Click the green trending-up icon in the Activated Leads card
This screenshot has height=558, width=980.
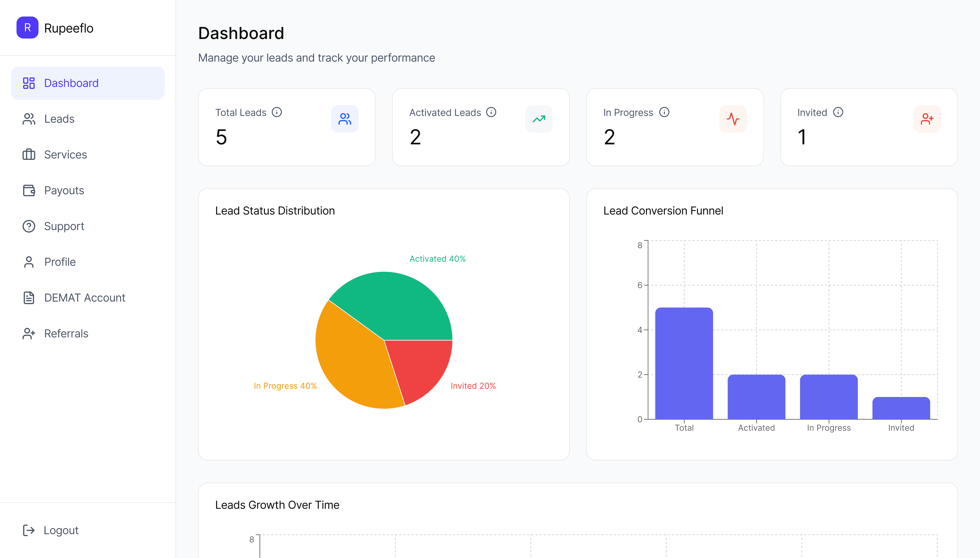point(538,119)
